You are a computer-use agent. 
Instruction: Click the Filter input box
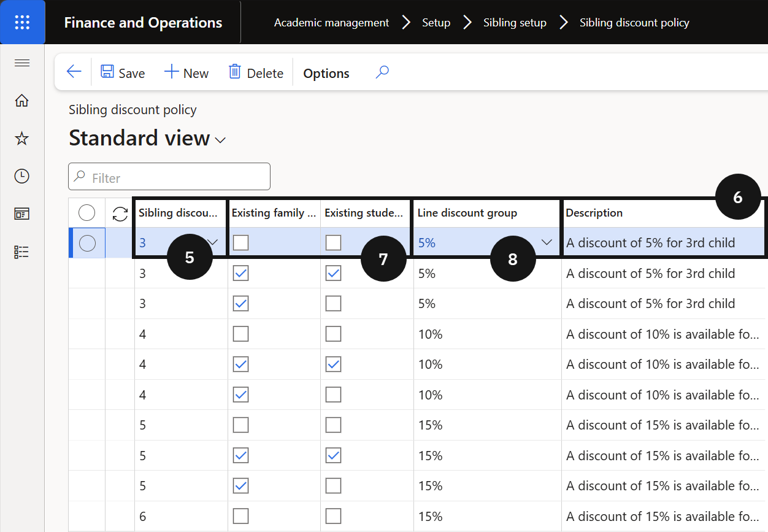[169, 177]
